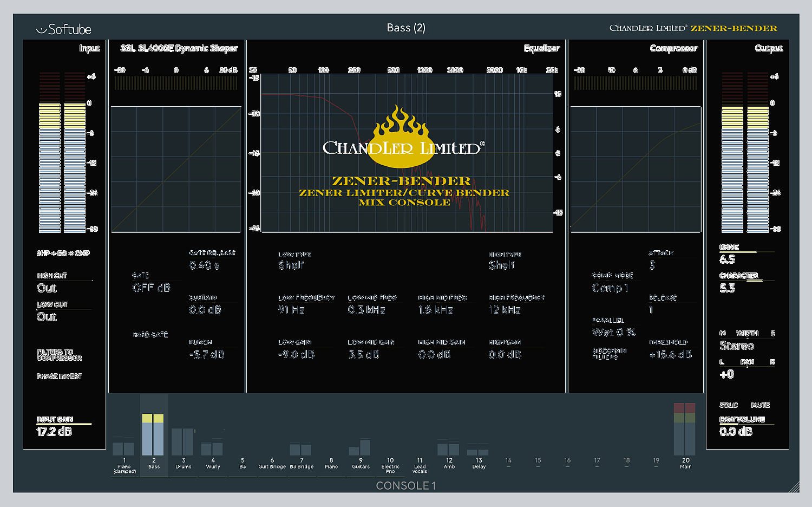812x507 pixels.
Task: Click the Attack value 3
Action: tap(652, 265)
